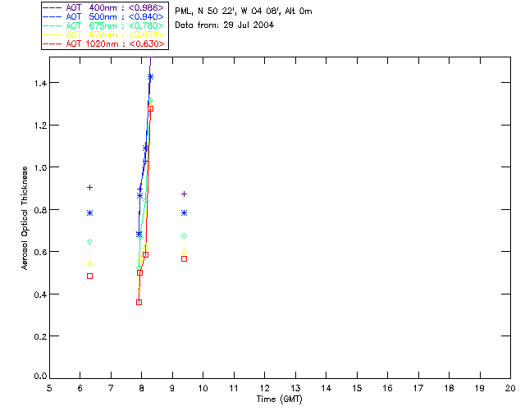Click the y-axis tick label "1.2"
The image size is (525, 420).
coord(40,126)
